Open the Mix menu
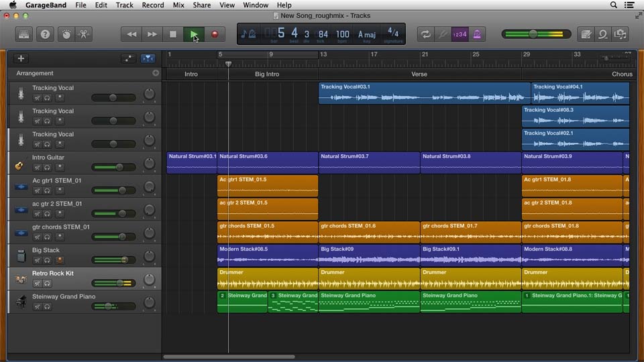The image size is (644, 362). pyautogui.click(x=178, y=5)
